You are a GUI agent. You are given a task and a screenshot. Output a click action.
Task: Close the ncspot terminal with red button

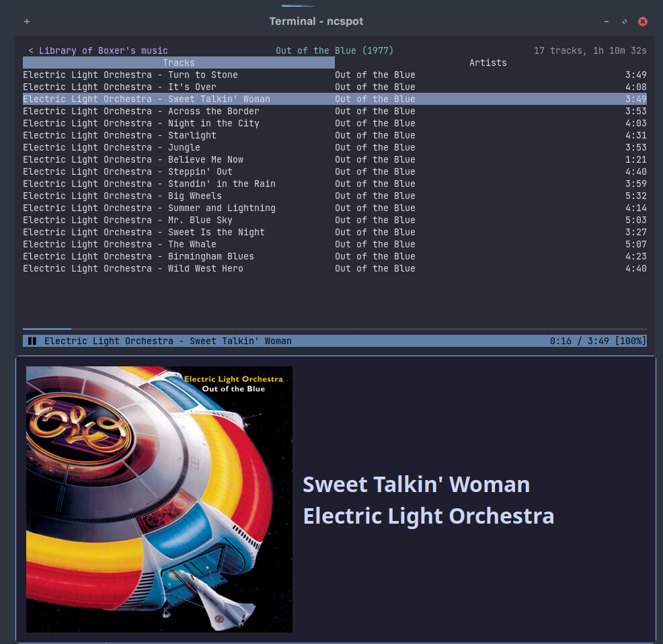click(x=642, y=22)
